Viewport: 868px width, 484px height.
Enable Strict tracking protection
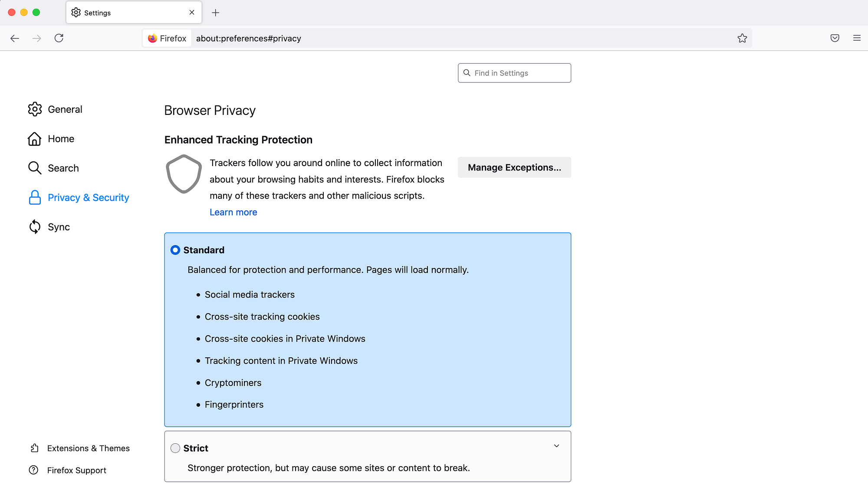click(175, 448)
